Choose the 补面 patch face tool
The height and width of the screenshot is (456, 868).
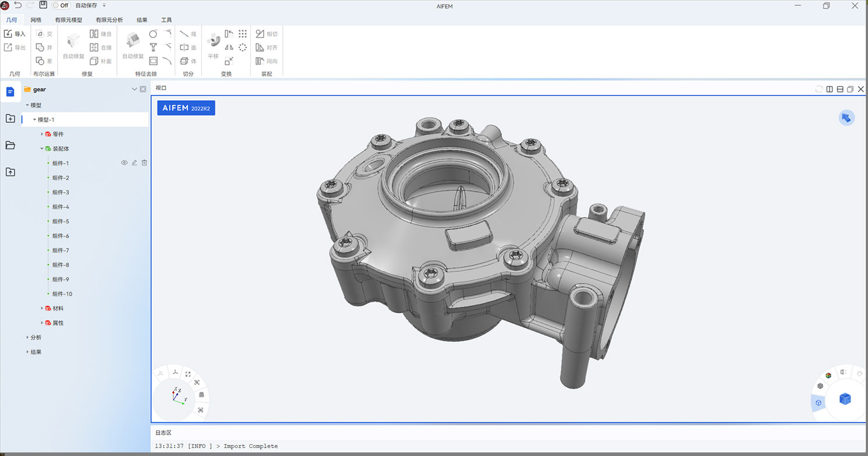coord(101,61)
